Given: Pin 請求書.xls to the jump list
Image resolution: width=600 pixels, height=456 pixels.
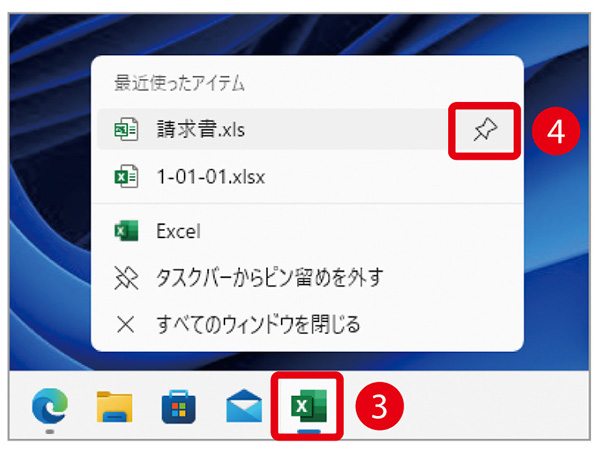Looking at the screenshot, I should [x=485, y=130].
